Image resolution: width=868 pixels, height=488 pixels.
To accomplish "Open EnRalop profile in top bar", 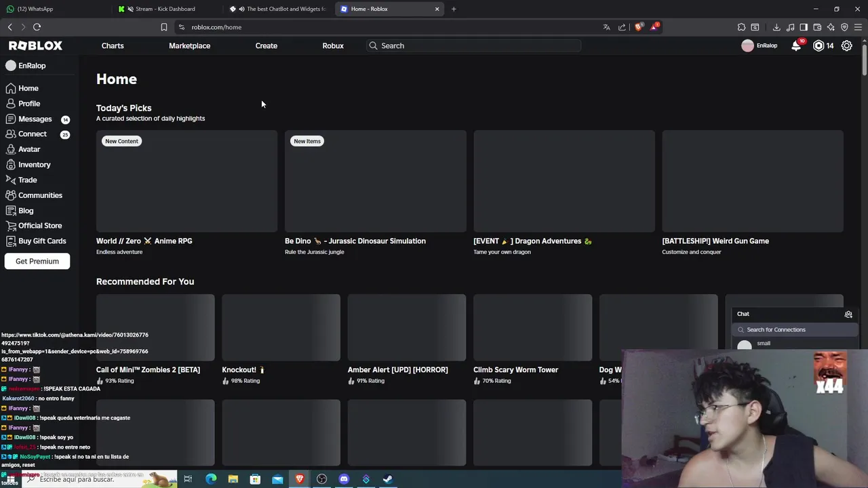I will [759, 45].
